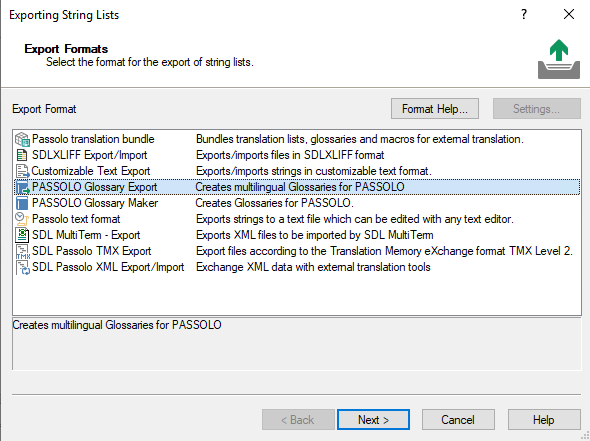This screenshot has height=441, width=590.
Task: Click the window resize grip at bottom corner
Action: tap(585, 436)
